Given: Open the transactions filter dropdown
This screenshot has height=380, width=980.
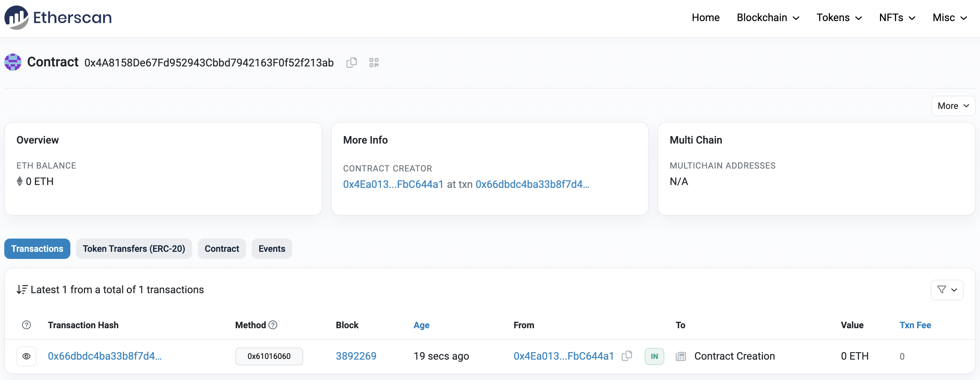Looking at the screenshot, I should (946, 290).
